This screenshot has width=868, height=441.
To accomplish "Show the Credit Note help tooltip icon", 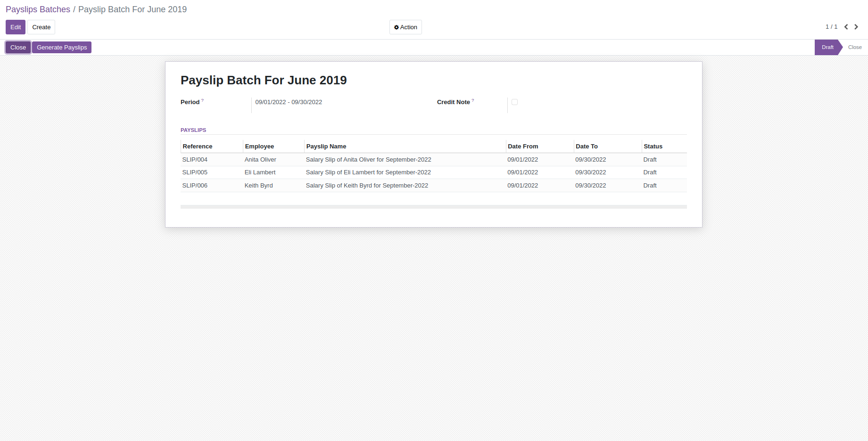I will click(x=473, y=100).
